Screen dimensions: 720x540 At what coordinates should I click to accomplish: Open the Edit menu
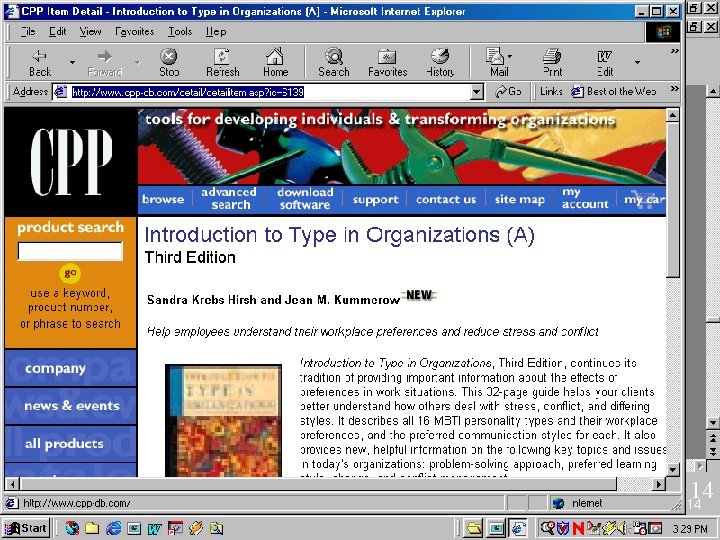click(x=57, y=32)
